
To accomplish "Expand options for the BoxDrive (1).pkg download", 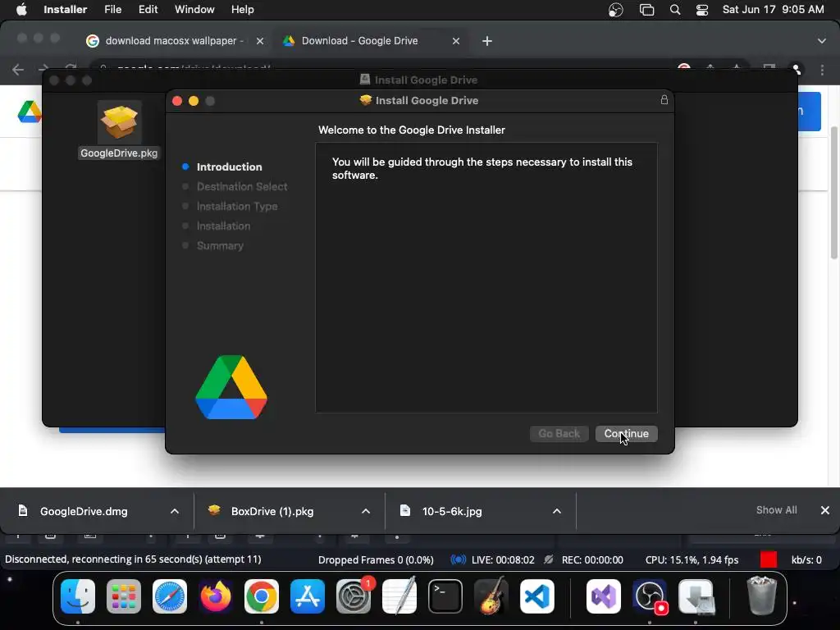I will point(366,511).
